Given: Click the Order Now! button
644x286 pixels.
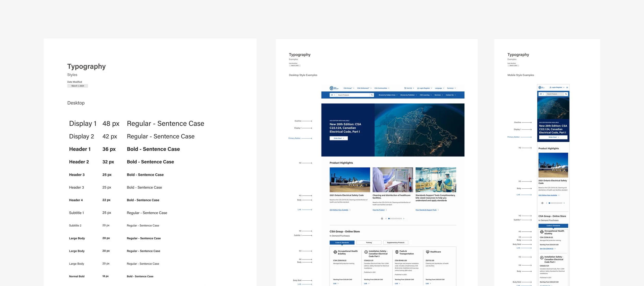Looking at the screenshot, I should 338,138.
